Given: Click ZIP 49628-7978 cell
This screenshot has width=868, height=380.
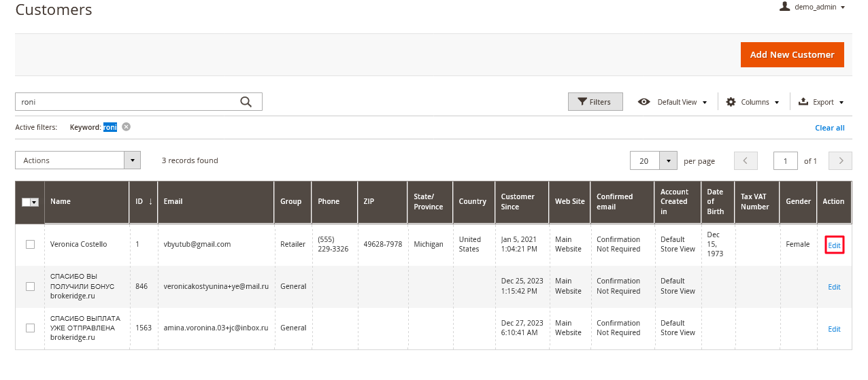Looking at the screenshot, I should [x=382, y=245].
